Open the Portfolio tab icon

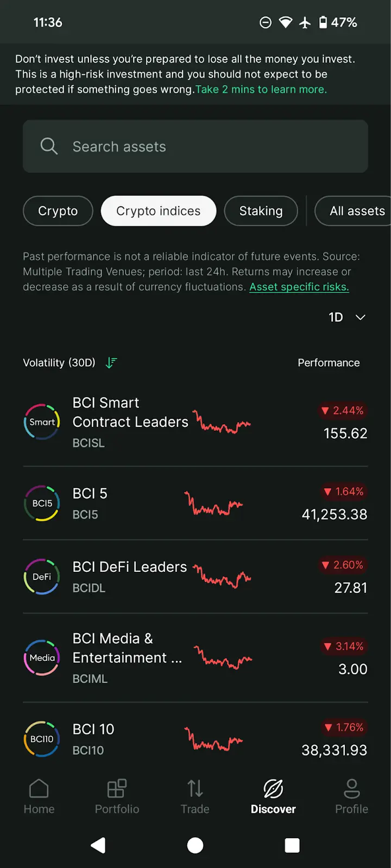click(x=117, y=789)
